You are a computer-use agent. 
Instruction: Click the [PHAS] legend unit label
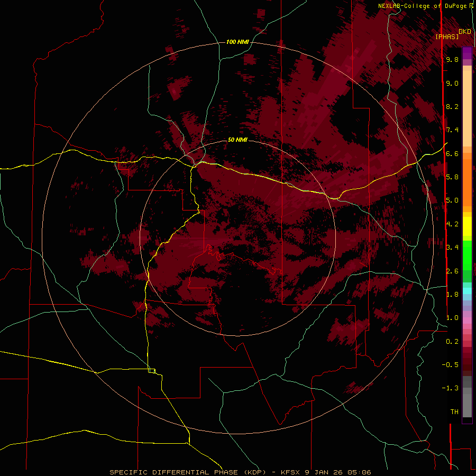[447, 36]
